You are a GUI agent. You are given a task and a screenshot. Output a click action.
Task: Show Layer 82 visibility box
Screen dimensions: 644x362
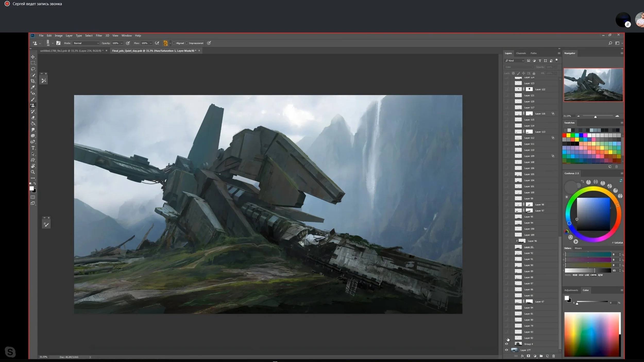pyautogui.click(x=506, y=338)
